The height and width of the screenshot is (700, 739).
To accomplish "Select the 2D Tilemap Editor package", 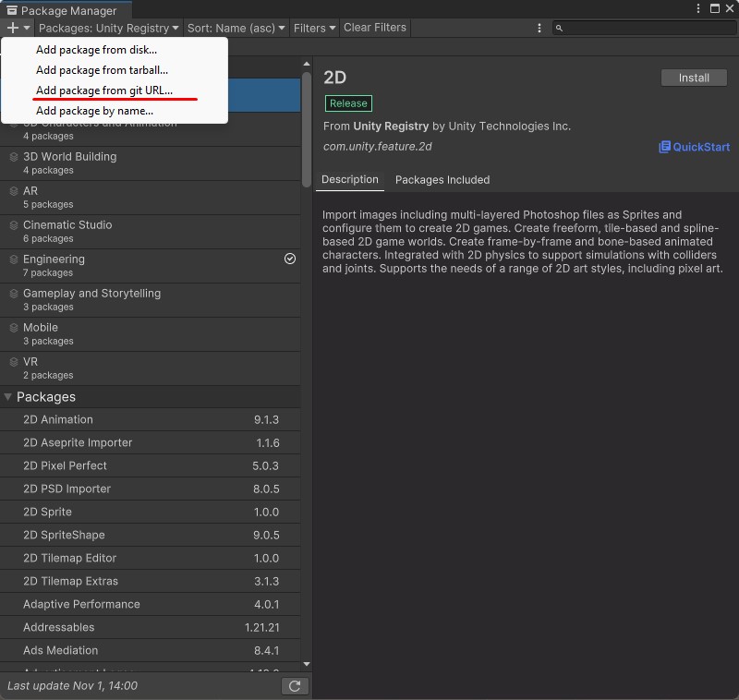I will pyautogui.click(x=150, y=558).
